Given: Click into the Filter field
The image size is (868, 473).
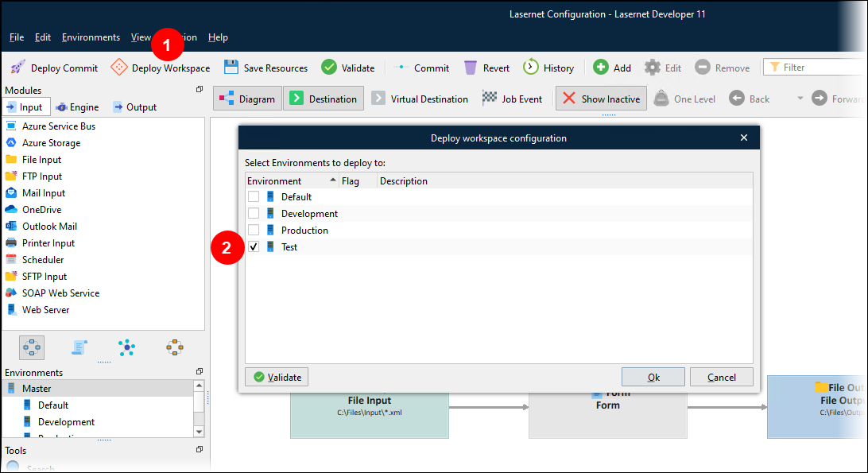Looking at the screenshot, I should point(815,67).
